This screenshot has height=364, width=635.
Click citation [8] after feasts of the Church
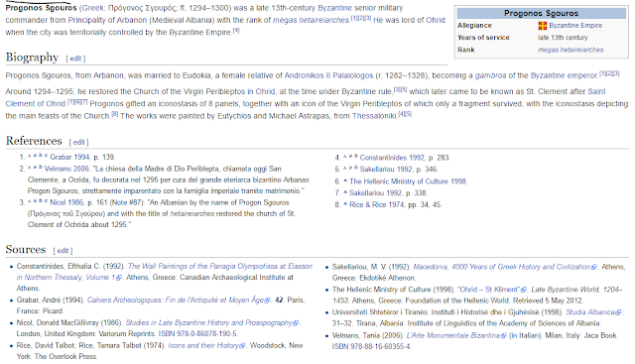(115, 114)
